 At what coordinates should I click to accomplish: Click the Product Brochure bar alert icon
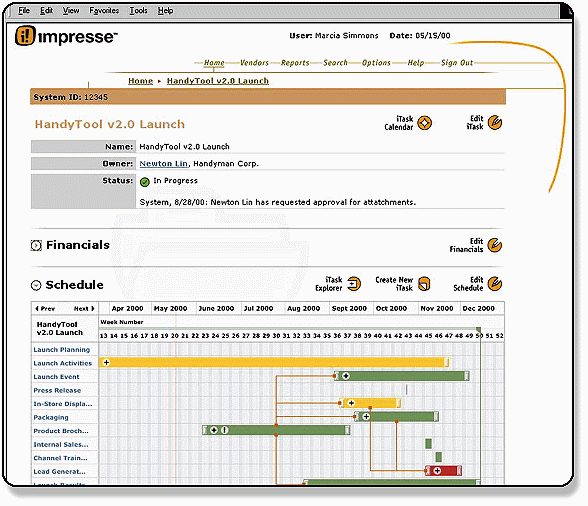tap(224, 430)
